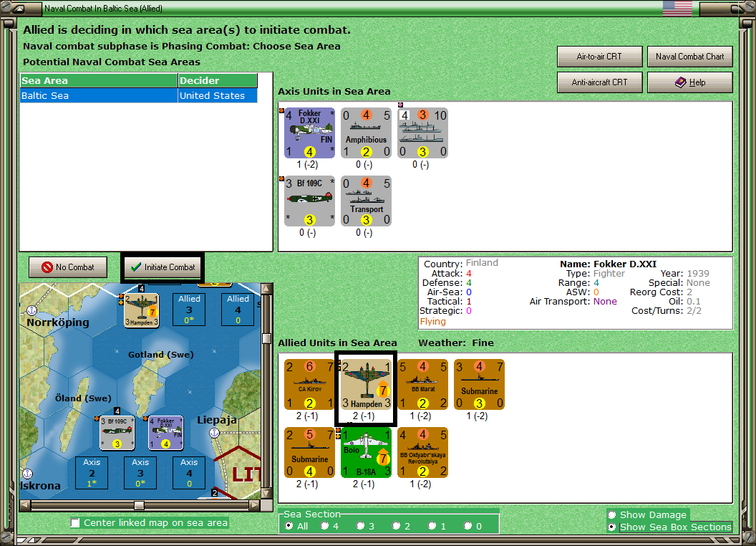Click the Axis sea box section 3

(x=140, y=473)
